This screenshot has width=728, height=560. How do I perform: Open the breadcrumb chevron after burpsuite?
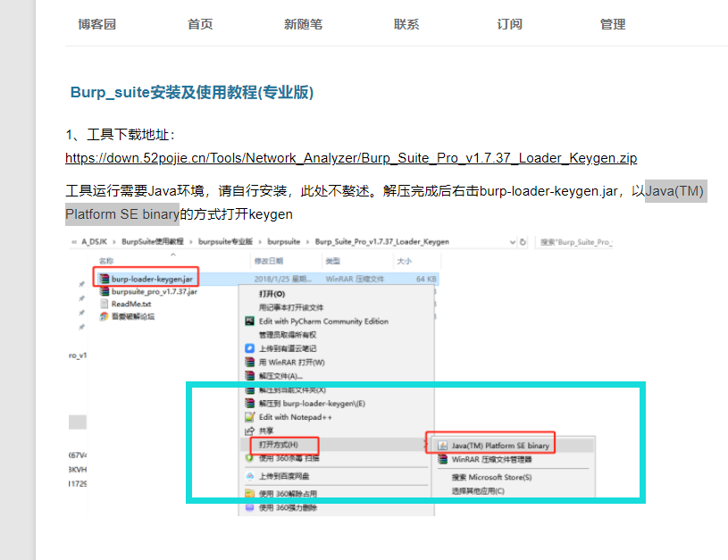click(x=307, y=240)
